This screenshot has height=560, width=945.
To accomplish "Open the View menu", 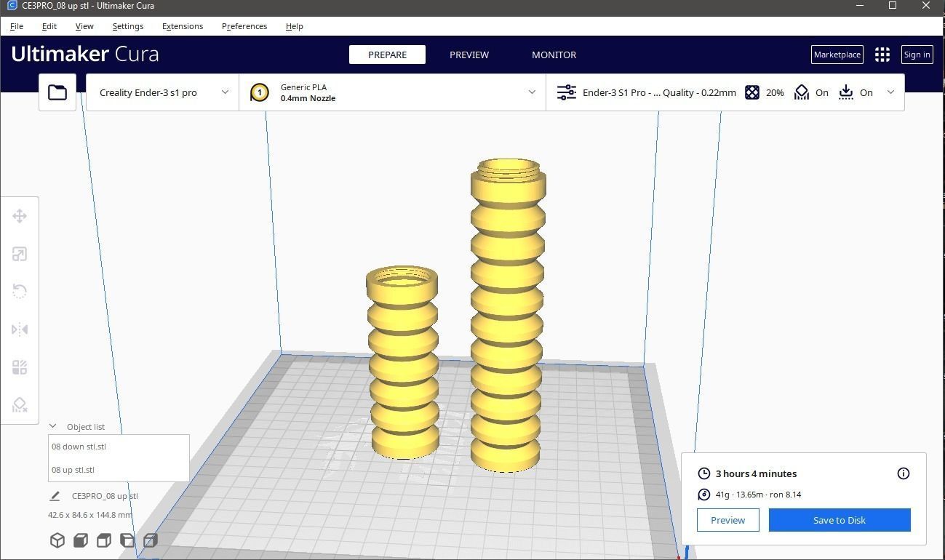I will click(84, 26).
